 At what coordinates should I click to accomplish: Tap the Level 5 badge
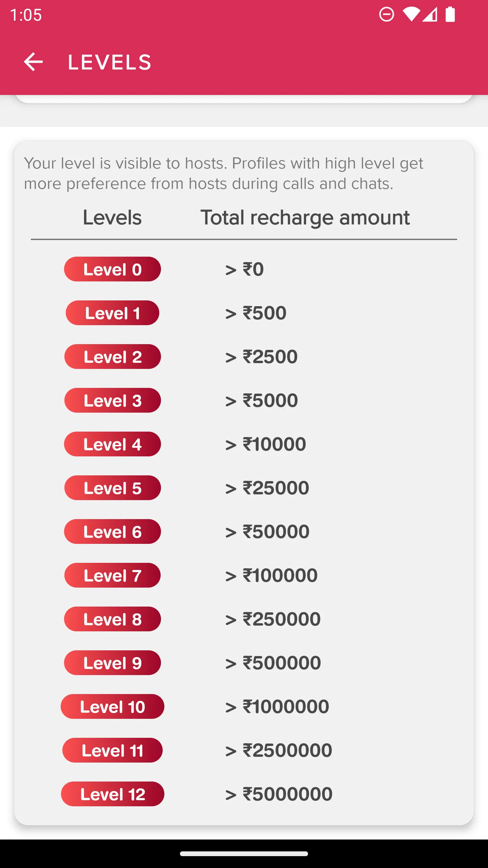coord(113,488)
